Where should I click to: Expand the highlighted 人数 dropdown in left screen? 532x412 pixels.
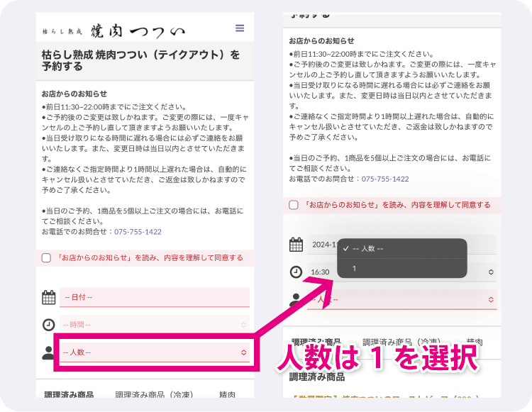click(155, 352)
